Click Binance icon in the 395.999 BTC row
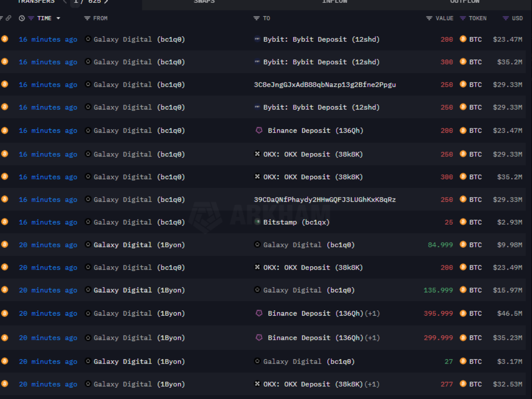This screenshot has width=532, height=399. 259,313
